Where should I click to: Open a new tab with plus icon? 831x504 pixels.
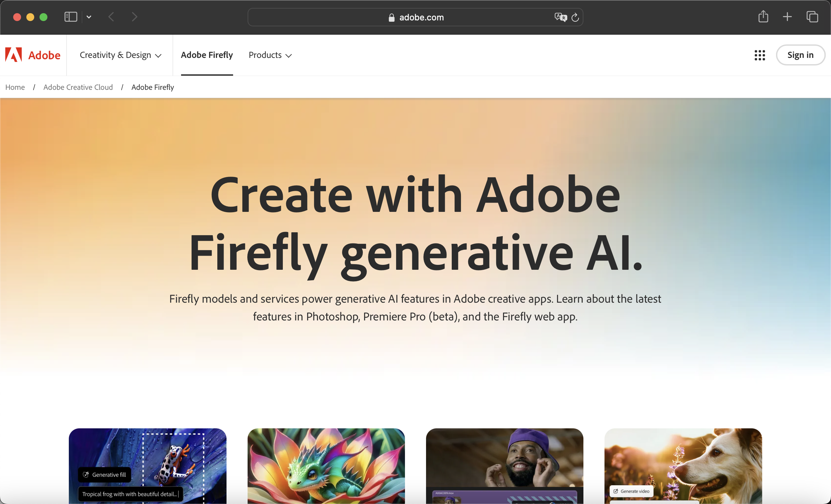click(x=787, y=17)
